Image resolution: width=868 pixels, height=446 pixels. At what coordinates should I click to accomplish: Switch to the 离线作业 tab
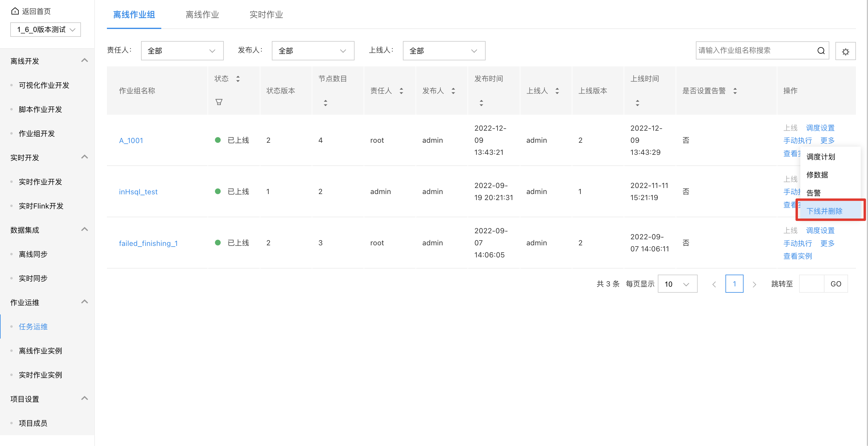(x=203, y=15)
